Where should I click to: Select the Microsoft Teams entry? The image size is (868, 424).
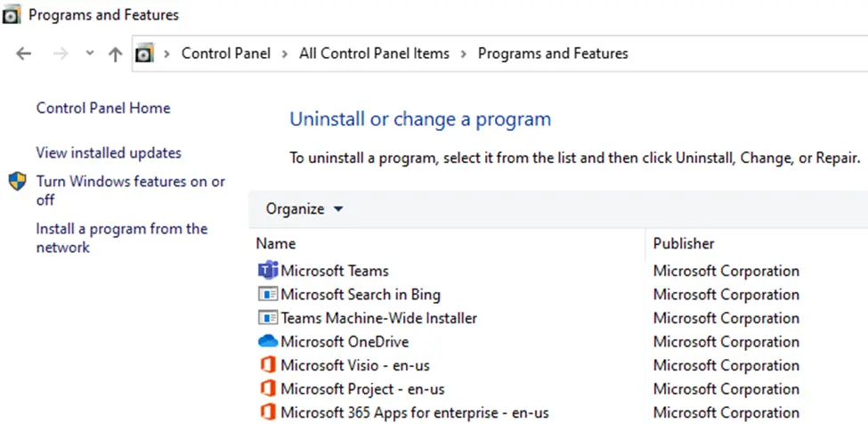(x=335, y=271)
